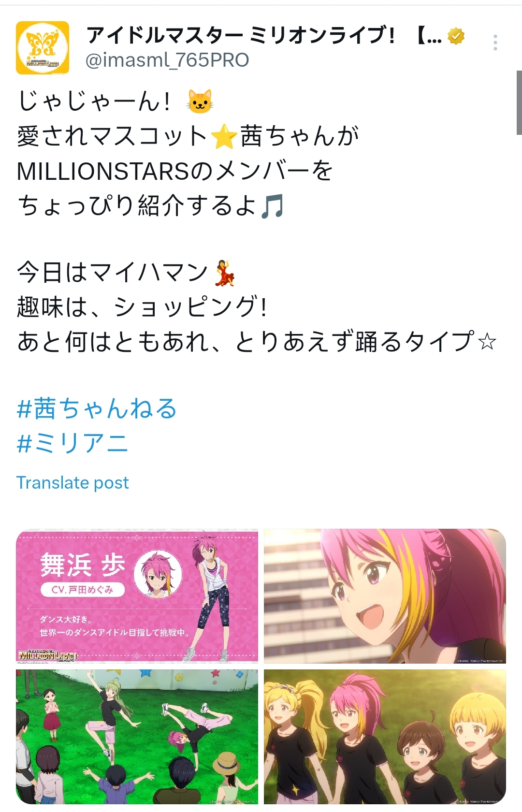Open the breakdancing on grass image
The height and width of the screenshot is (812, 522).
pos(137,736)
